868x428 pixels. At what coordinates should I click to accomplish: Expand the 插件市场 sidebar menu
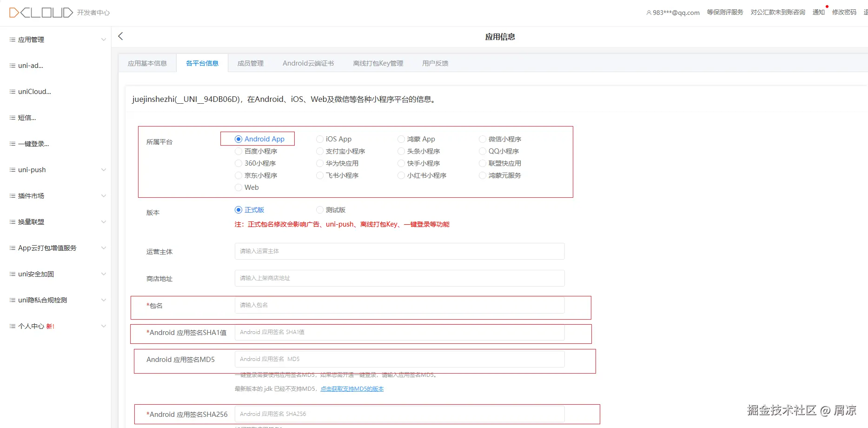56,196
